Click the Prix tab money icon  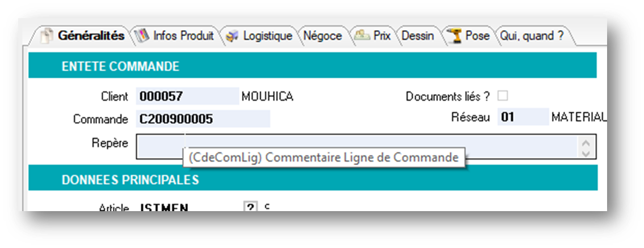tap(362, 36)
